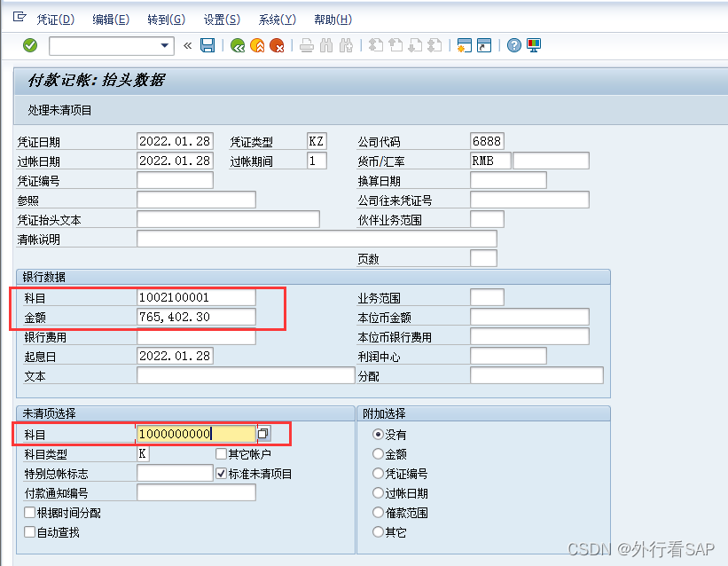Click the 凭证类型 field with KZ
This screenshot has width=728, height=566.
[317, 141]
